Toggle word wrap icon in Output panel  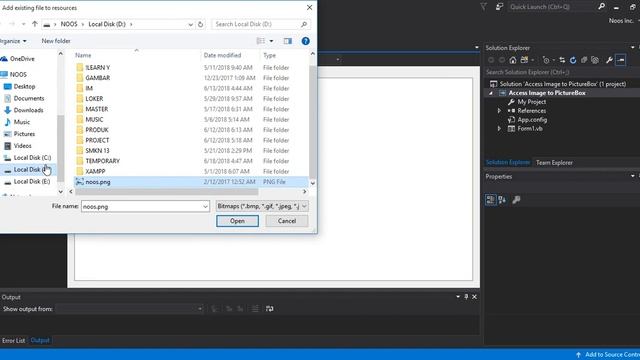tap(269, 309)
